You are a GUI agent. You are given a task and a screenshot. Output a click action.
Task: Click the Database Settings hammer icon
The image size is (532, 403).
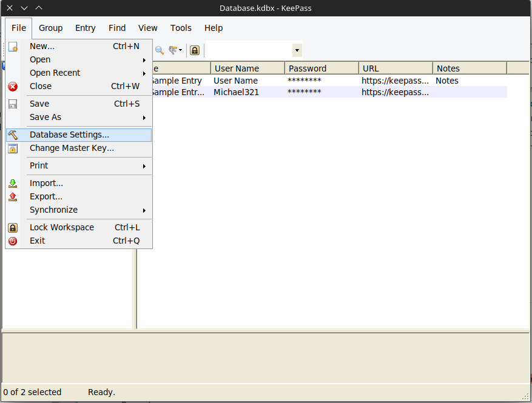click(13, 135)
